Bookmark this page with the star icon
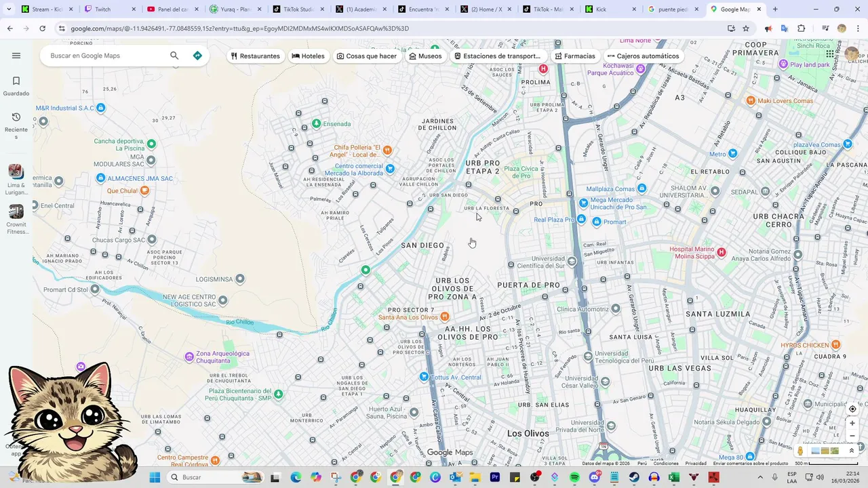 pos(746,28)
